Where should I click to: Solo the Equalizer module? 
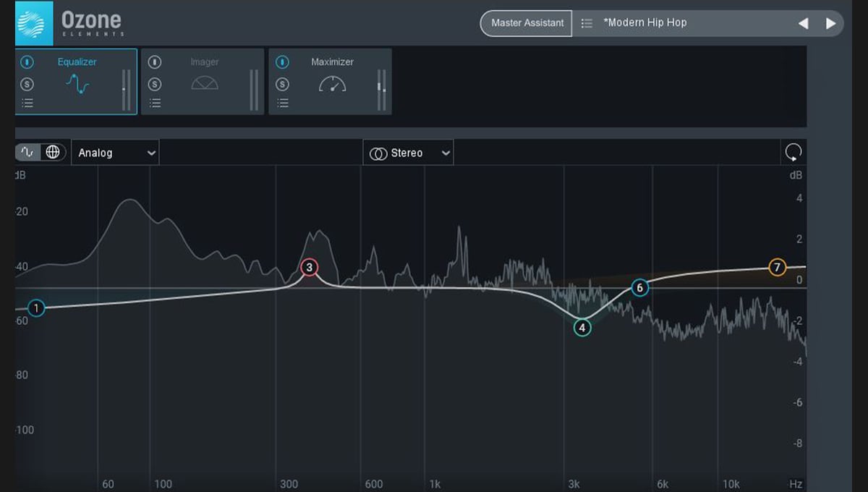click(x=27, y=85)
